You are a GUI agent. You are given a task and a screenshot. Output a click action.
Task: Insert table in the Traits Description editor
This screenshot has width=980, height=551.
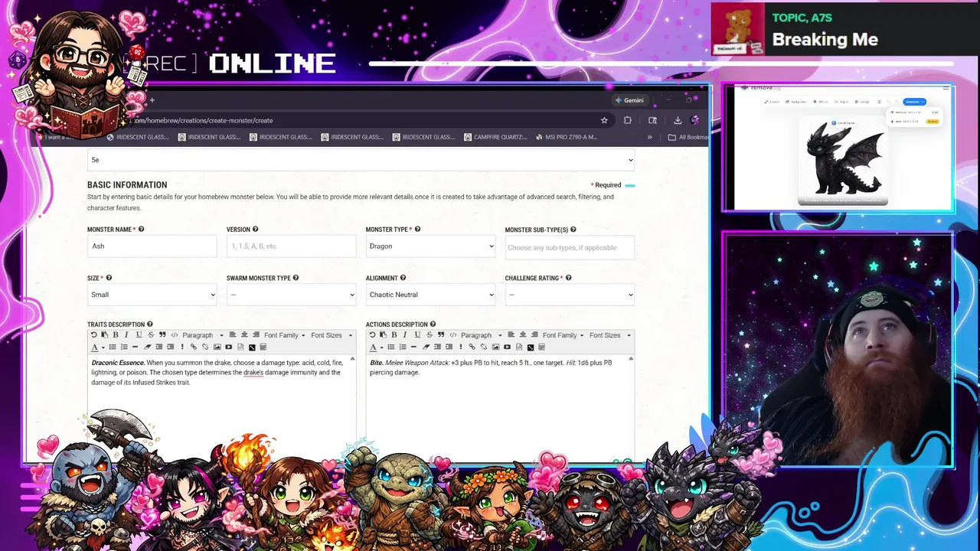(x=263, y=347)
